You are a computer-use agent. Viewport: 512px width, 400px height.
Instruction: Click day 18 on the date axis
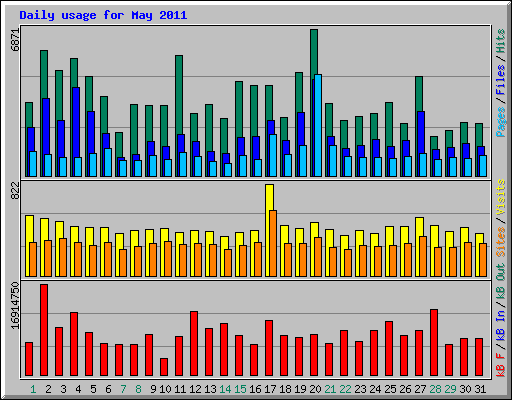[x=285, y=389]
